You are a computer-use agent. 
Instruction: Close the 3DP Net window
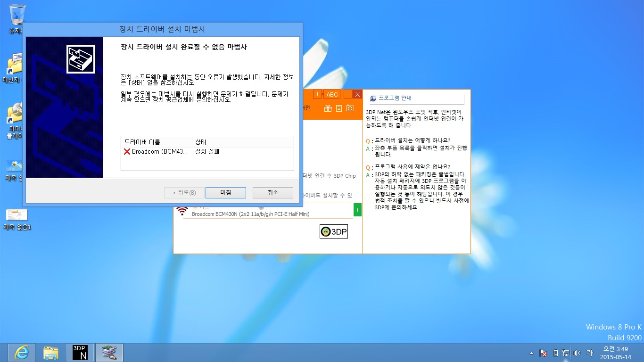[x=357, y=94]
